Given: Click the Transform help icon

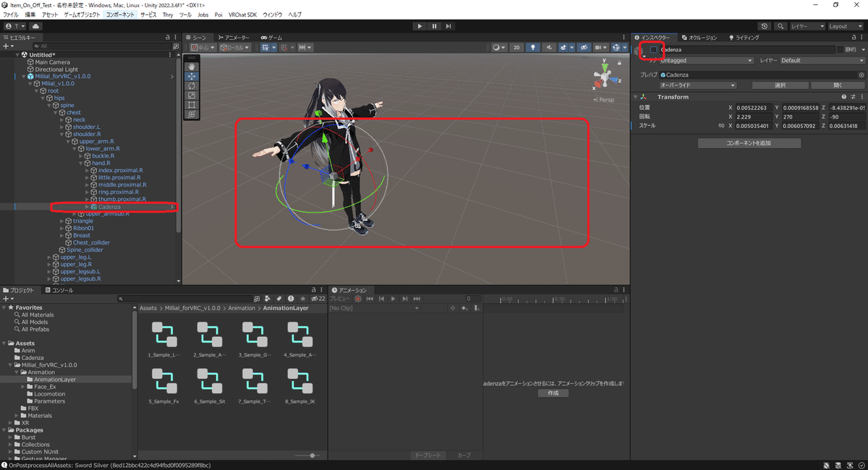Looking at the screenshot, I should 843,97.
